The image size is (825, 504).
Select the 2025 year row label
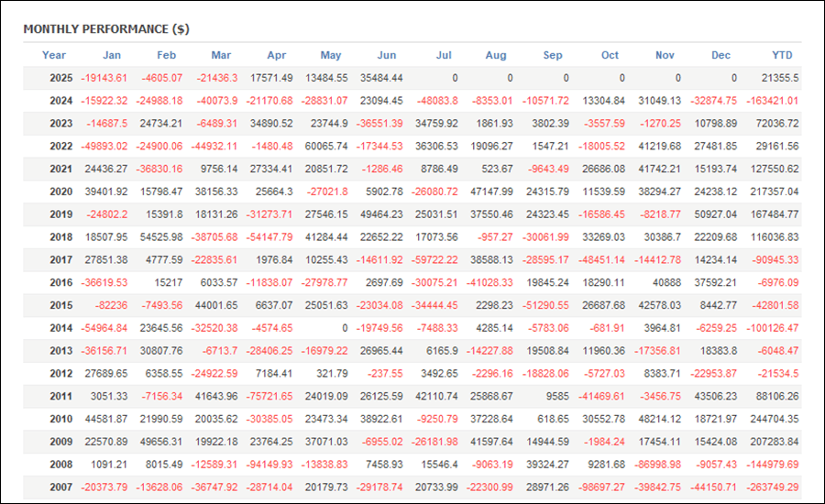61,78
